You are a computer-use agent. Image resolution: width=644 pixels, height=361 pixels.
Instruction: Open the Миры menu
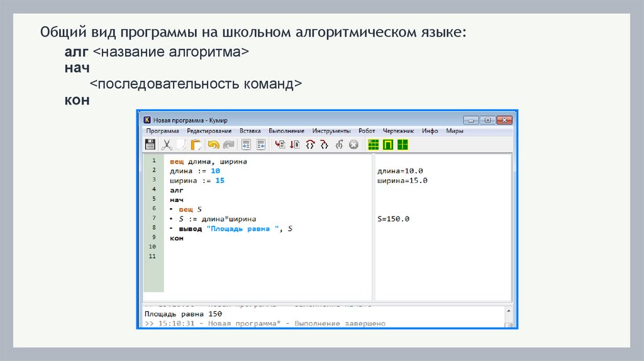(x=455, y=131)
